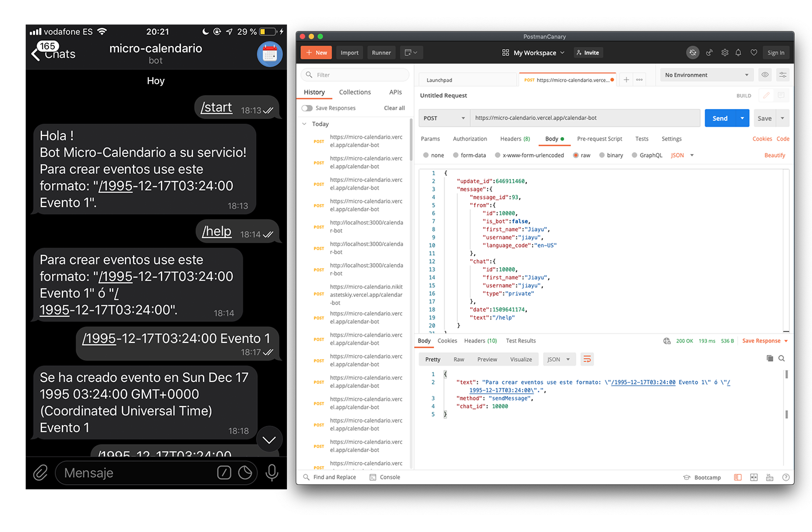Click Clear all history link
This screenshot has width=812, height=532.
click(x=394, y=108)
